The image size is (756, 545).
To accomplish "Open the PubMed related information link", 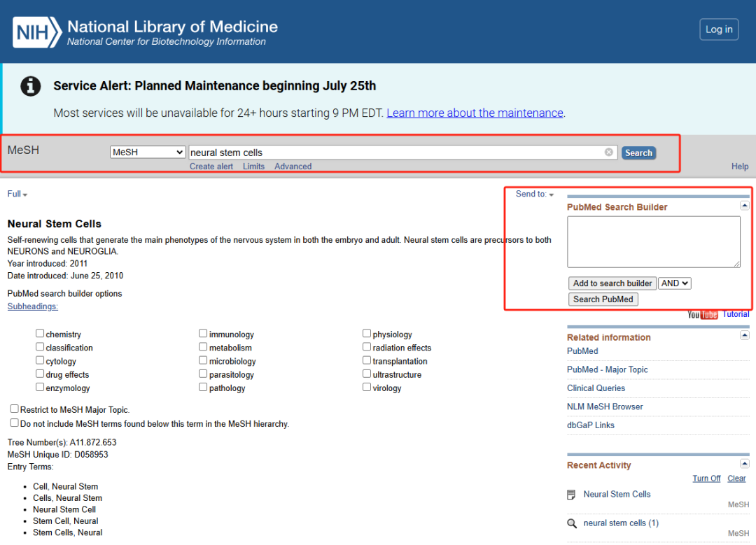I will point(582,351).
